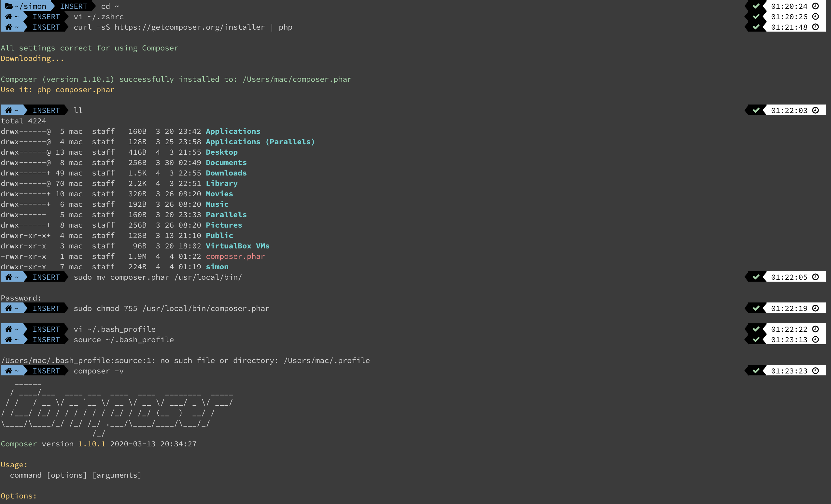This screenshot has width=831, height=504.
Task: Click the home icon on the source ~/.bash_profile line
Action: point(9,340)
